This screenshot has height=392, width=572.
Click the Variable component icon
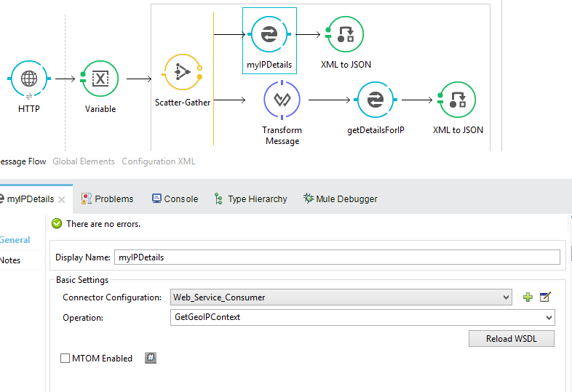pyautogui.click(x=100, y=79)
